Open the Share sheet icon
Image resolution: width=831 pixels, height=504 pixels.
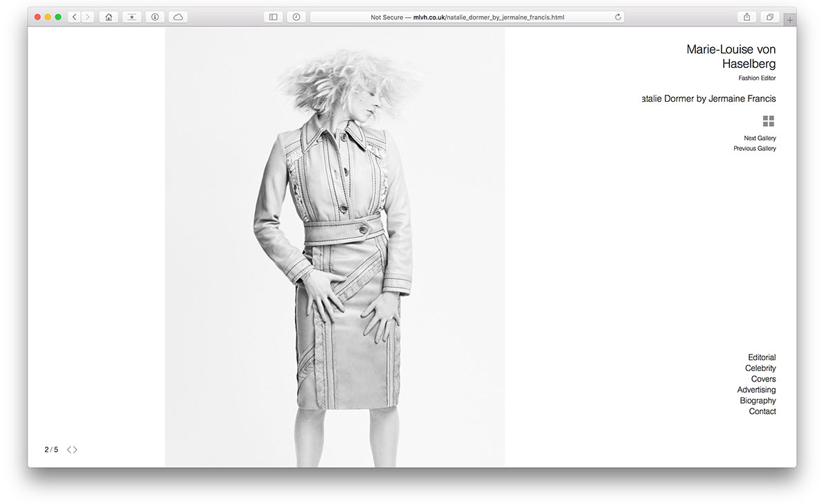tap(747, 17)
